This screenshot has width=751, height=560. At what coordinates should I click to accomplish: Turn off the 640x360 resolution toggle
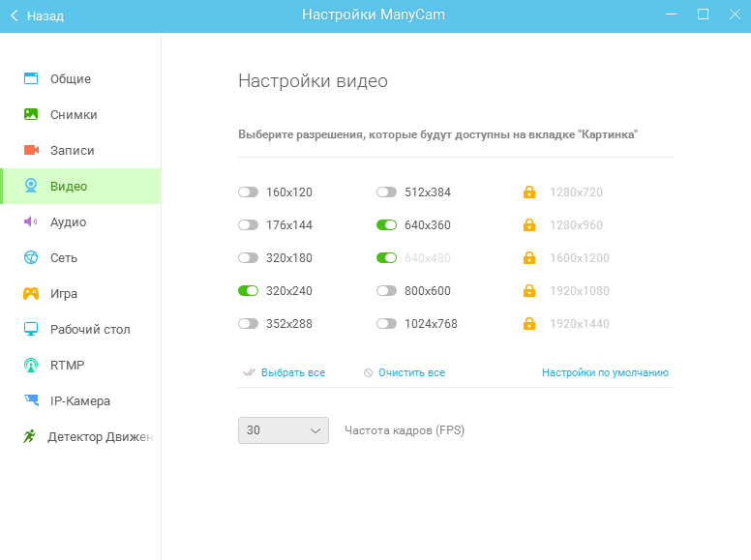click(386, 225)
